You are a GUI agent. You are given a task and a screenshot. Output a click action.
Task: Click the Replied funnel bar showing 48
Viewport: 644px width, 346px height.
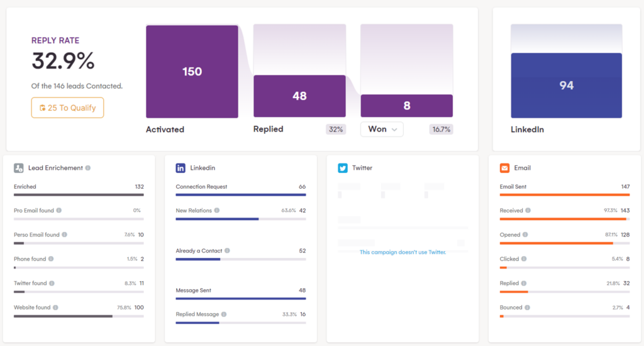coord(299,96)
